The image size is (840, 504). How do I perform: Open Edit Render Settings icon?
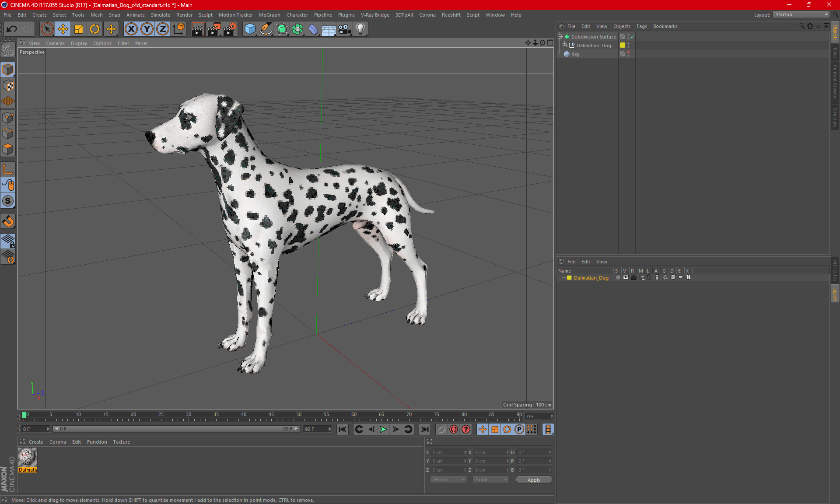point(230,29)
